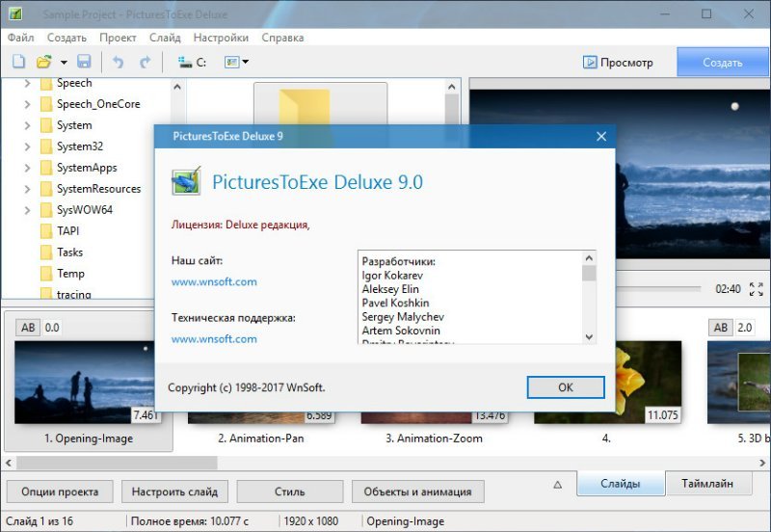
Task: Open the Слайд menu
Action: [x=165, y=38]
